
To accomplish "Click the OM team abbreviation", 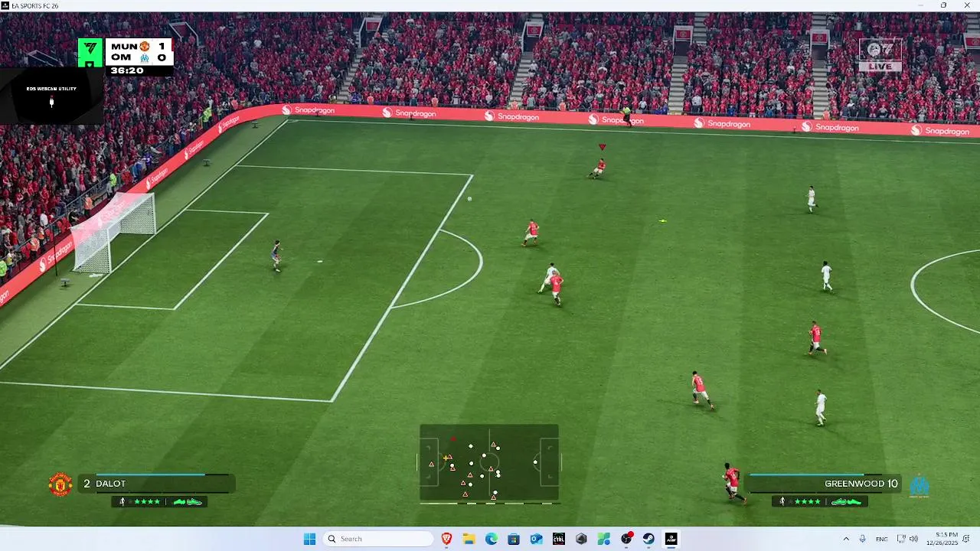I will (x=121, y=58).
